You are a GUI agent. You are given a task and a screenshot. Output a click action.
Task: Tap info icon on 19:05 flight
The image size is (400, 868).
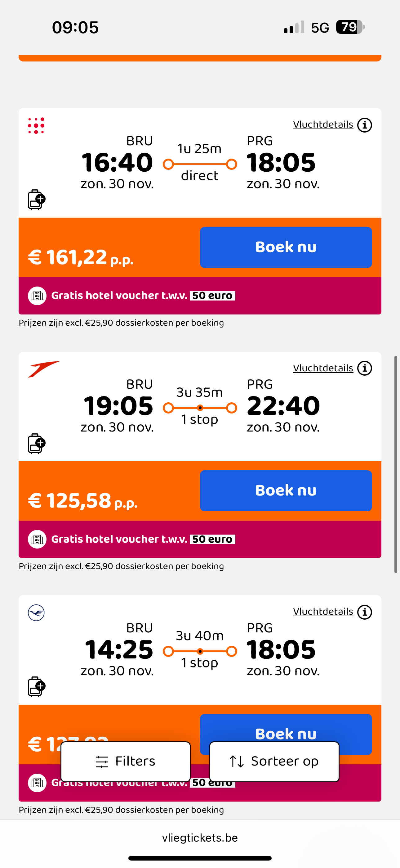coord(364,368)
